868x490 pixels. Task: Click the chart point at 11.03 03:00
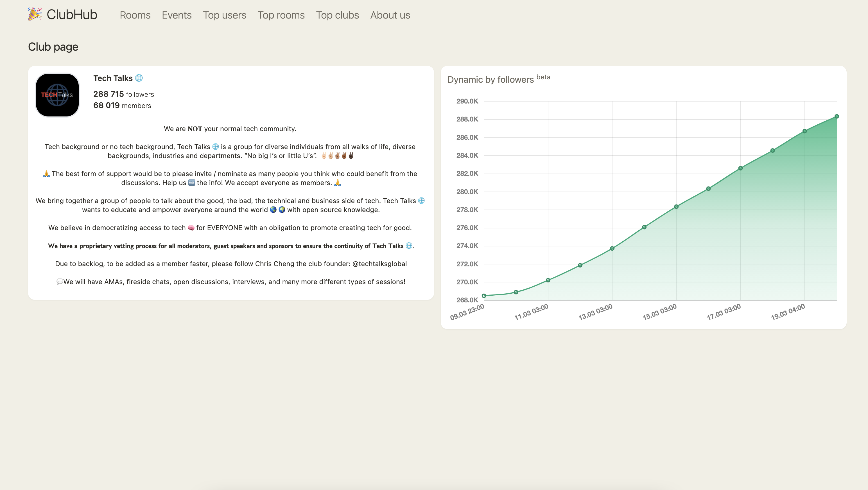[548, 280]
